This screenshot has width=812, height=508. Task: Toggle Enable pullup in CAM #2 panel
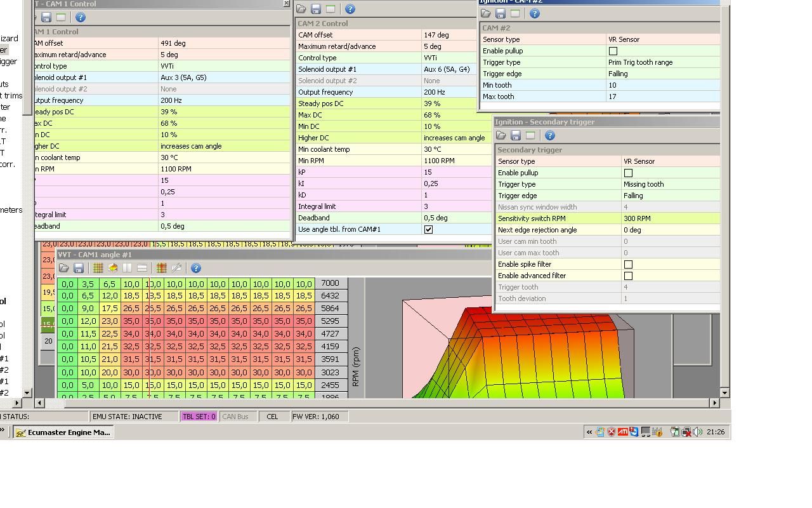[613, 51]
